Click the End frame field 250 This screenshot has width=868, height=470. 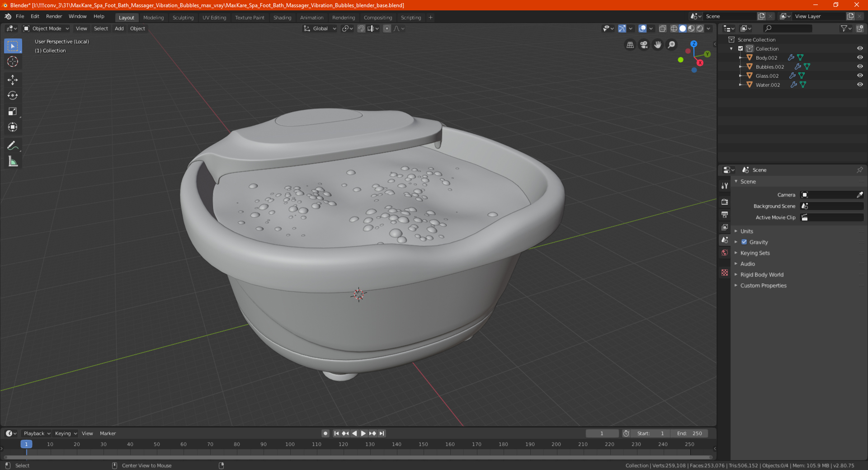coord(689,433)
